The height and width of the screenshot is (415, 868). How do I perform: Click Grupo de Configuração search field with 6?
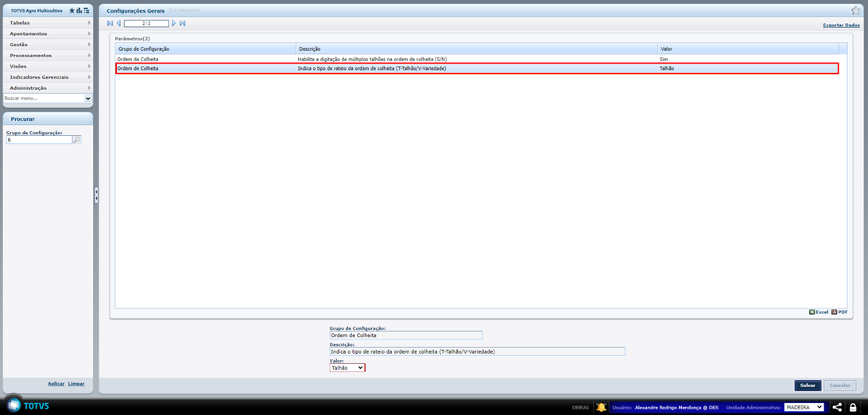pyautogui.click(x=39, y=140)
